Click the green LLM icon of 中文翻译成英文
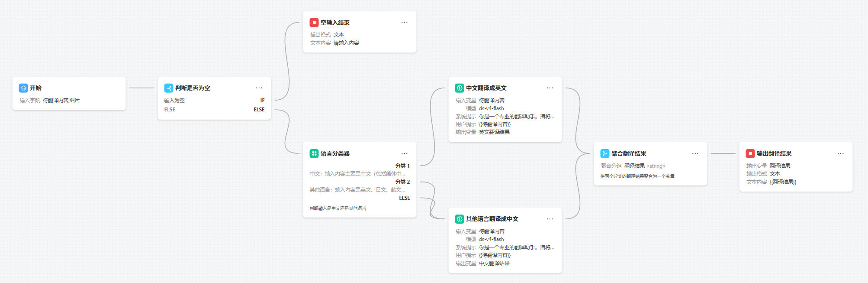The height and width of the screenshot is (283, 868). click(x=460, y=88)
